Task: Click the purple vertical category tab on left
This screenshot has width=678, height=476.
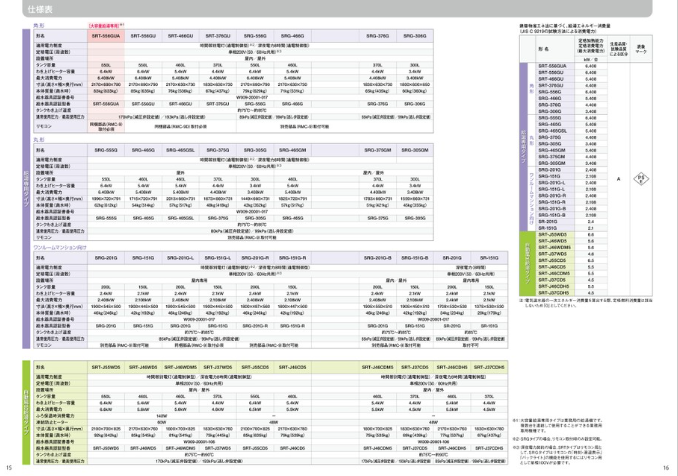Action: 14,180
